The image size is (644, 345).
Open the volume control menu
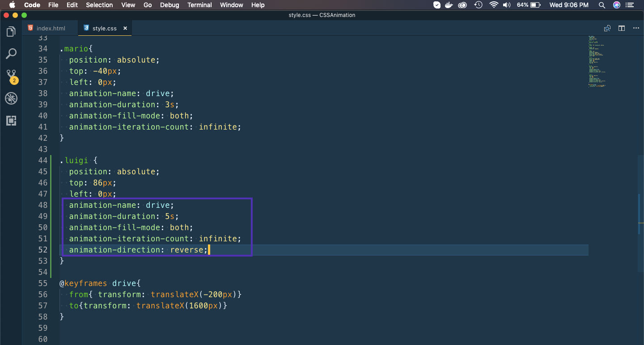507,5
